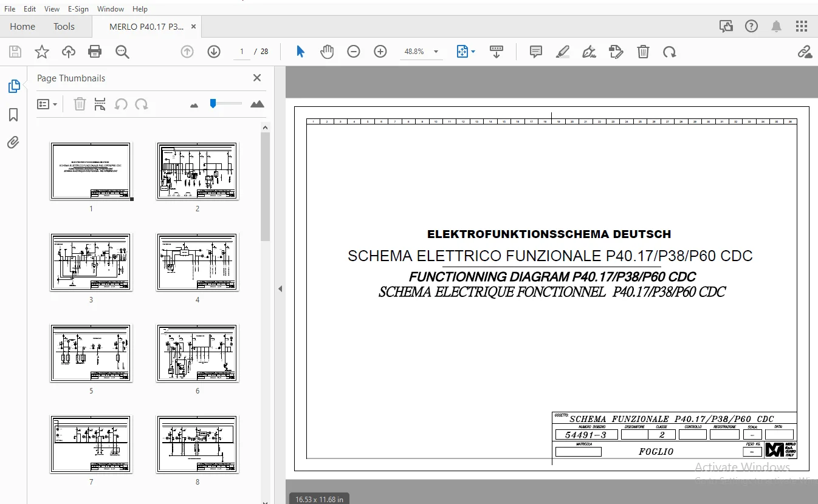
Task: Rotate thumbnails clockwise
Action: click(142, 104)
